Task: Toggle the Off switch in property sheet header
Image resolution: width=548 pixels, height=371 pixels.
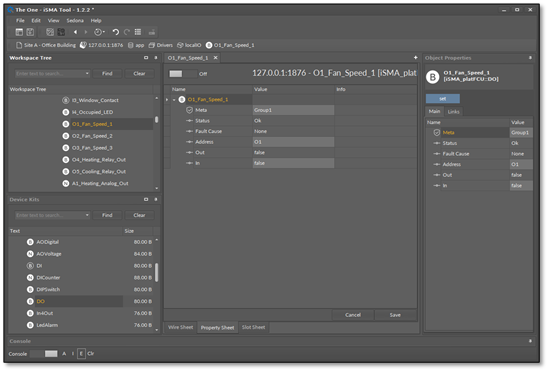Action: click(x=182, y=74)
